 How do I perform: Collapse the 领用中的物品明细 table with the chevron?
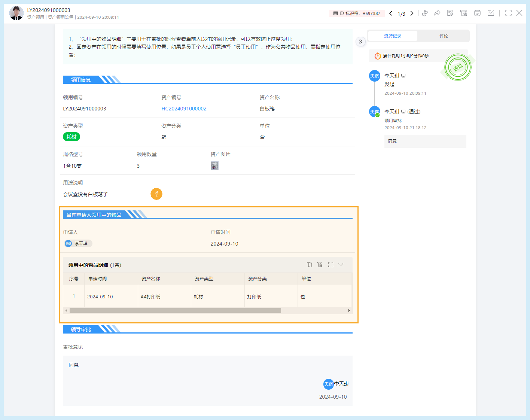(341, 264)
